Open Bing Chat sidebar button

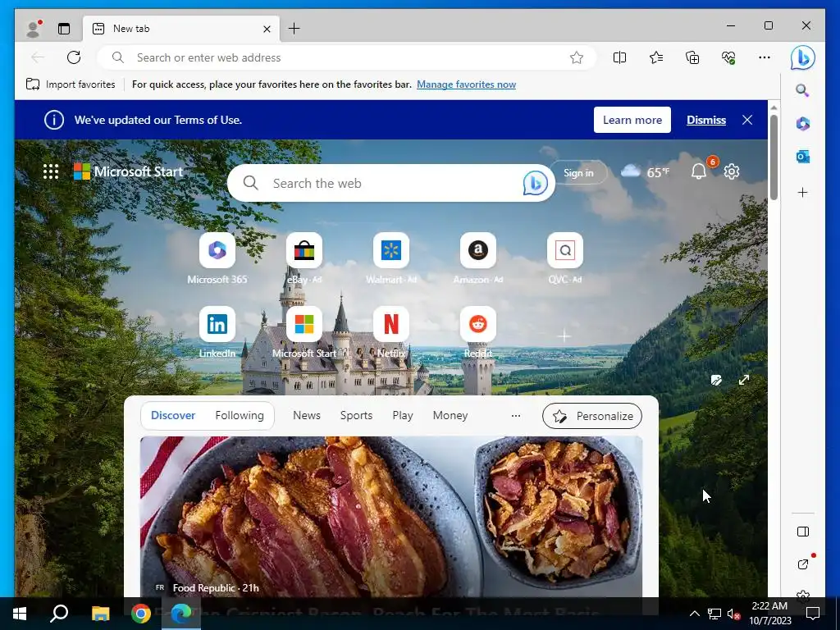click(802, 57)
